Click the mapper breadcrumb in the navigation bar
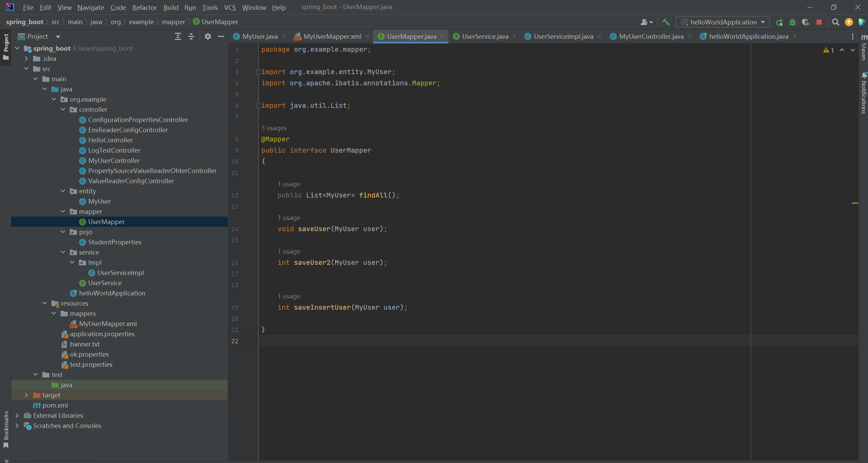868x463 pixels. (x=173, y=22)
